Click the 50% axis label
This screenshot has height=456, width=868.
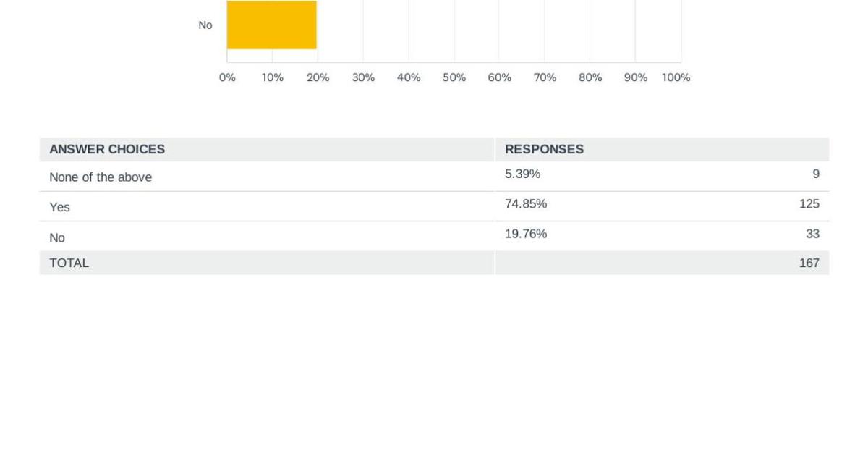pos(454,77)
